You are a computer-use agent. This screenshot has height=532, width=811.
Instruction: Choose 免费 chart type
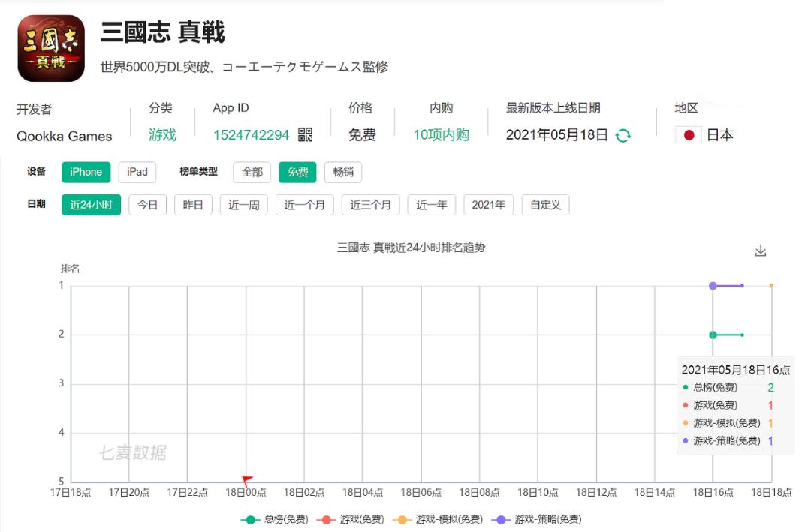297,172
